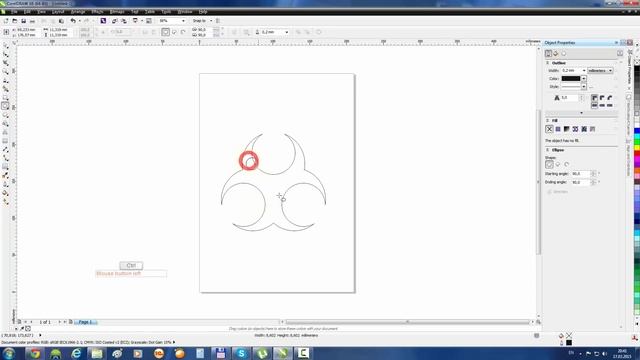
Task: Click the Print icon in the toolbar
Action: [x=32, y=21]
